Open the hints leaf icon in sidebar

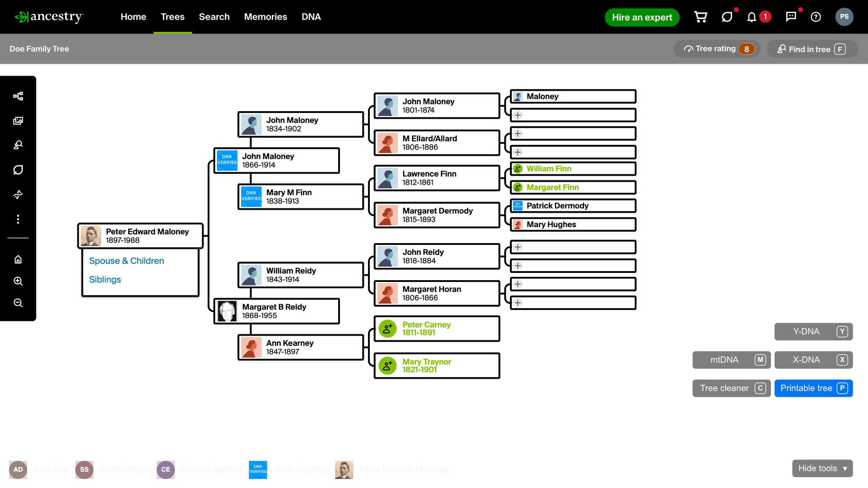point(18,170)
